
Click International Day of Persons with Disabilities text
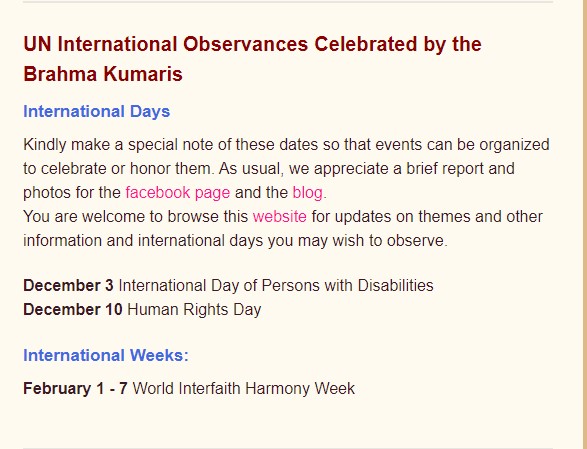276,285
